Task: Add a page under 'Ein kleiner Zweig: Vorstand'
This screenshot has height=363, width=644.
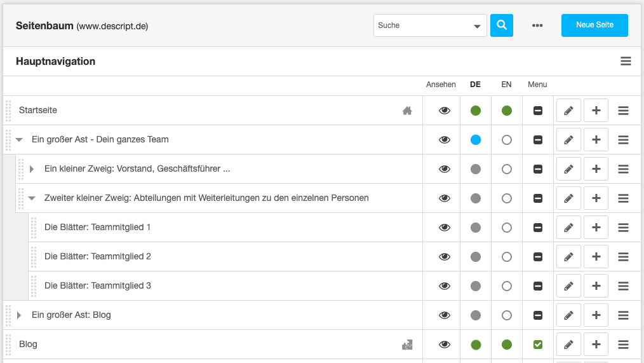Action: pos(596,169)
